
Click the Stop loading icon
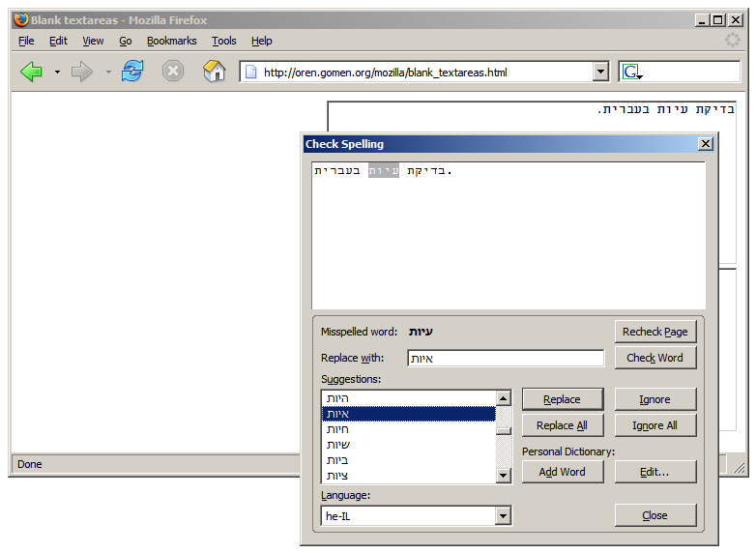click(173, 72)
